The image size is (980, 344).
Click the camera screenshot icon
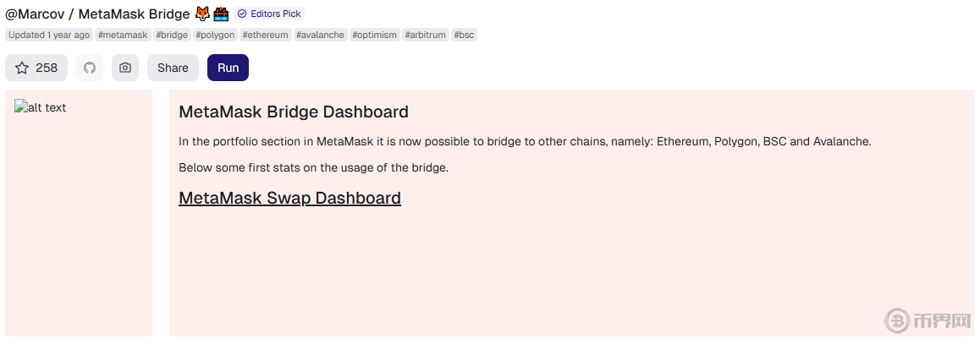(x=125, y=68)
